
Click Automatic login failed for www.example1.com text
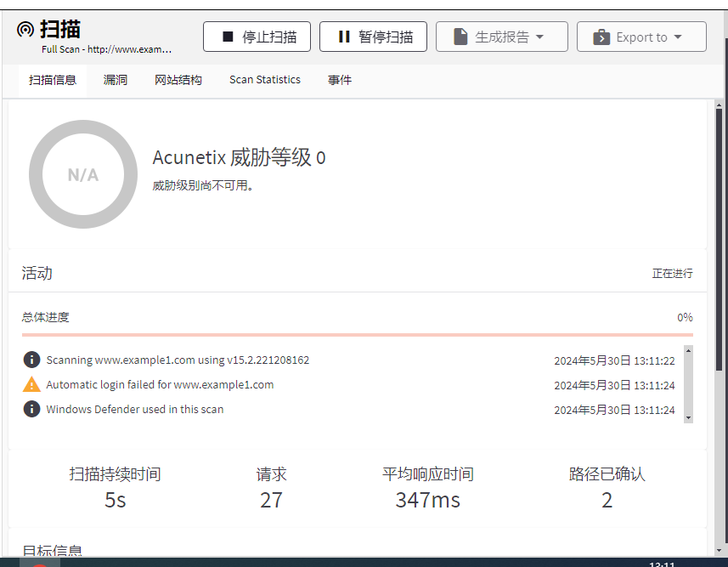tap(160, 384)
